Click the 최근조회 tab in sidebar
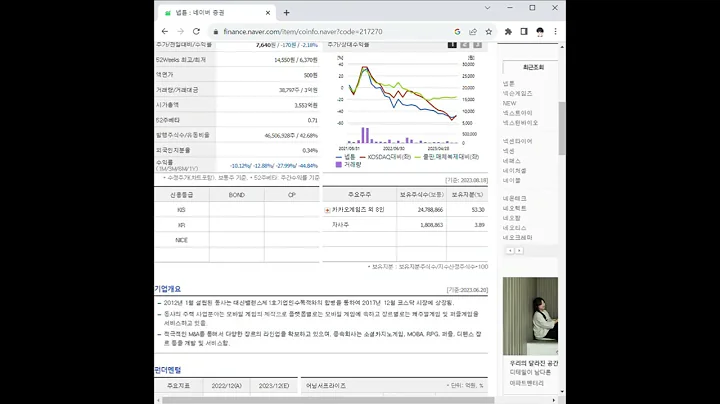Screen dimensions: 720x404 533,67
